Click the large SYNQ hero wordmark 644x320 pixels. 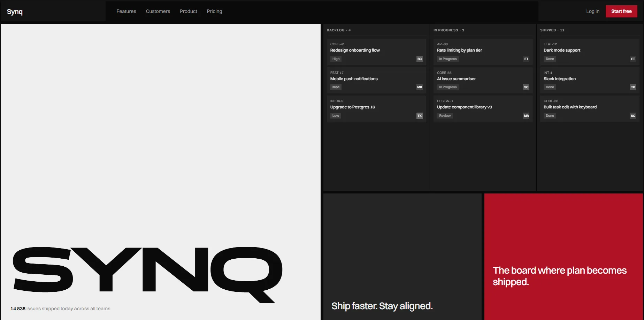(147, 274)
